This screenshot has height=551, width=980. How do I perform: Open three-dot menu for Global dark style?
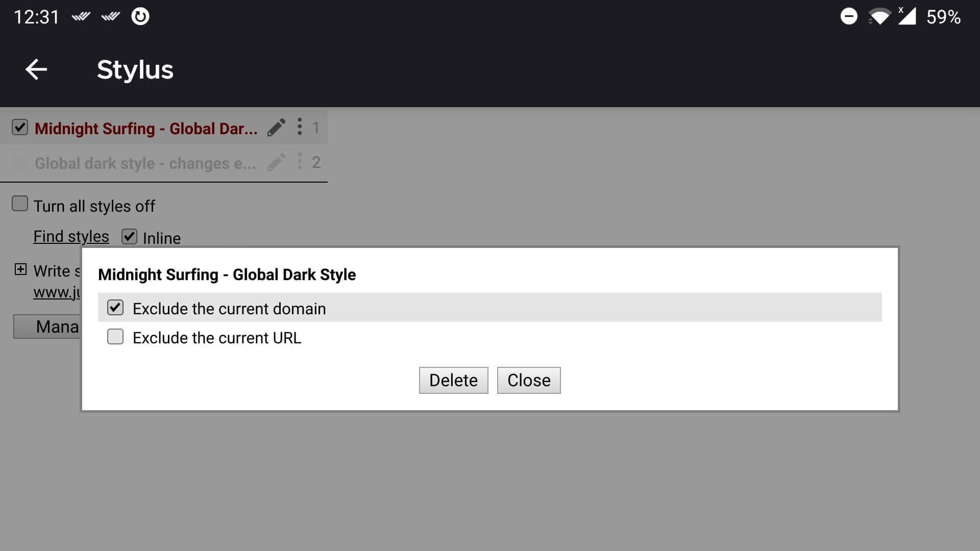pos(300,162)
